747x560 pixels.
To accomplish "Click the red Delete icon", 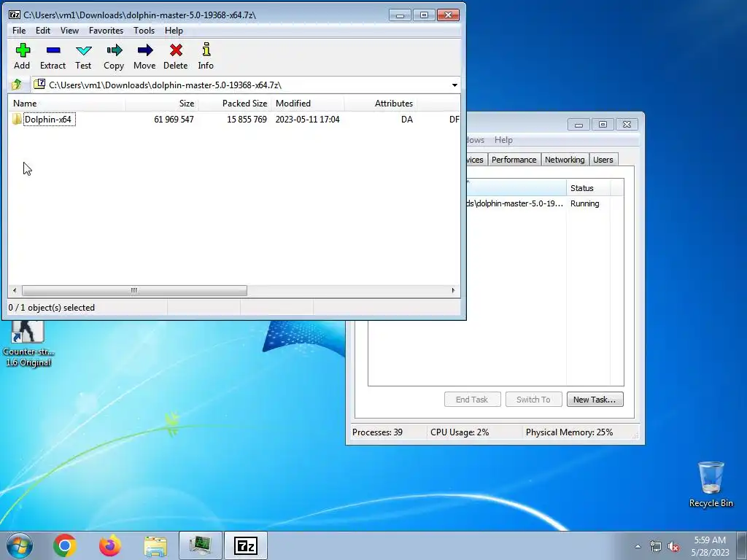I will [x=176, y=56].
